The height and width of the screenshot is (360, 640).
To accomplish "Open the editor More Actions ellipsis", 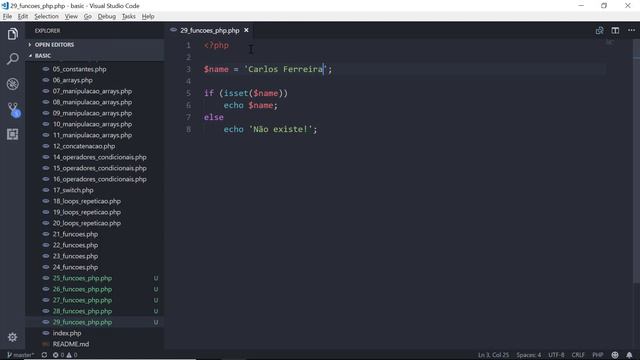I will (x=631, y=31).
